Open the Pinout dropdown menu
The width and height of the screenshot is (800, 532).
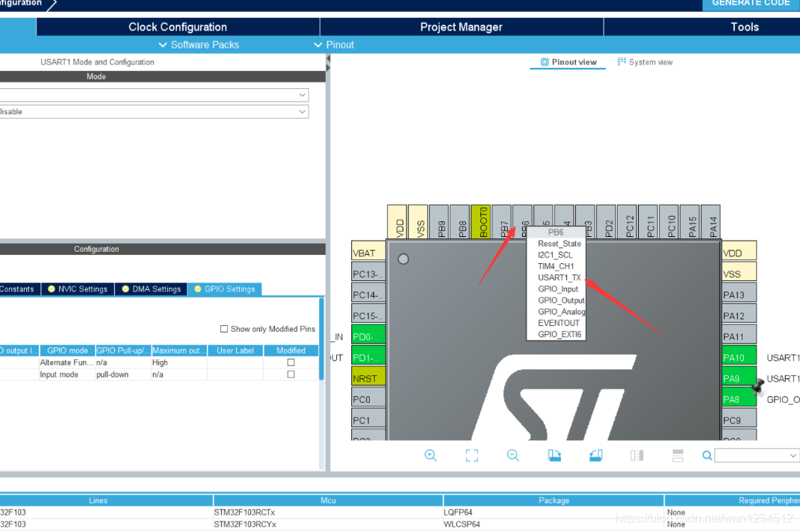coord(333,45)
